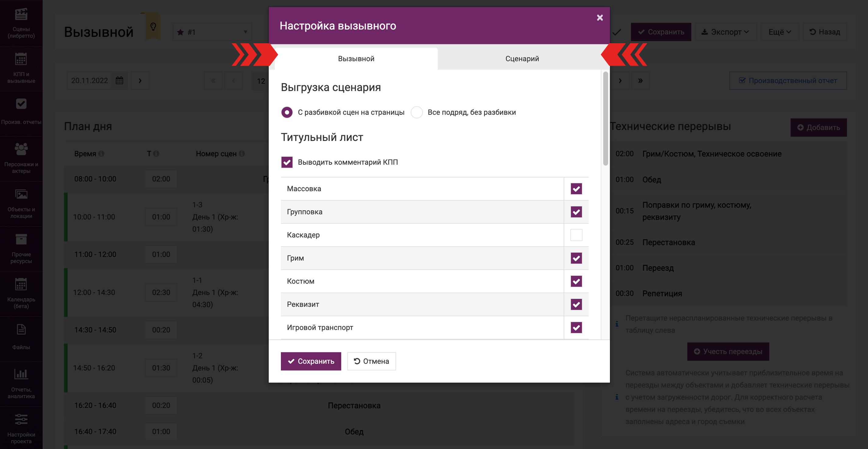Click the info icon next to Номер сцен
868x449 pixels.
[x=242, y=153]
